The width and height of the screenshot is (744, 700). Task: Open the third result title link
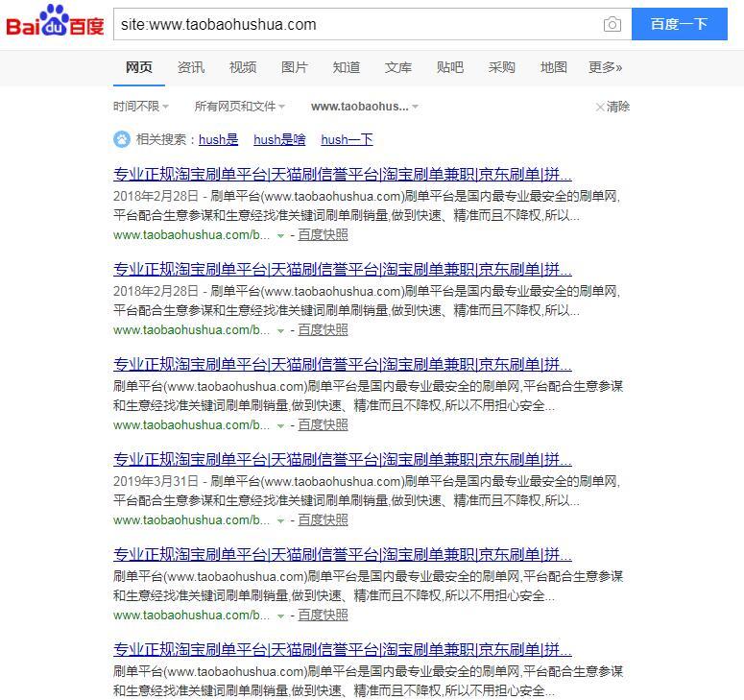[343, 364]
